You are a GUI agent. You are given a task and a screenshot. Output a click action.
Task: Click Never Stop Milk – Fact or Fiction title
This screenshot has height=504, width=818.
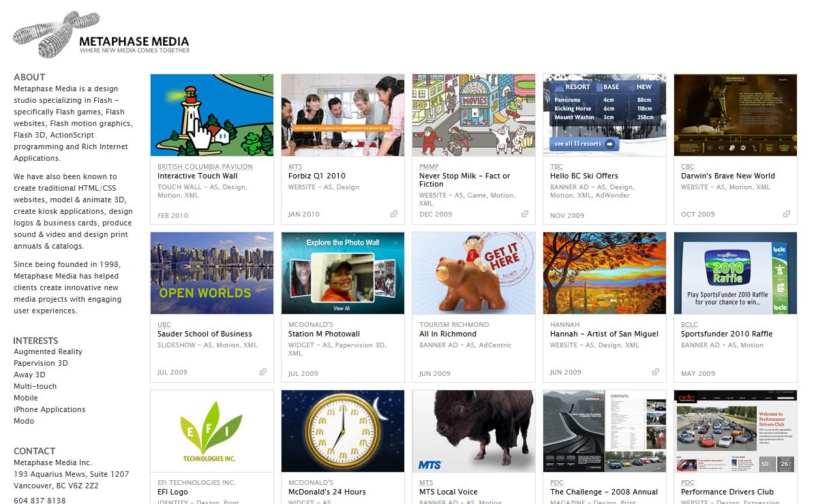coord(465,180)
